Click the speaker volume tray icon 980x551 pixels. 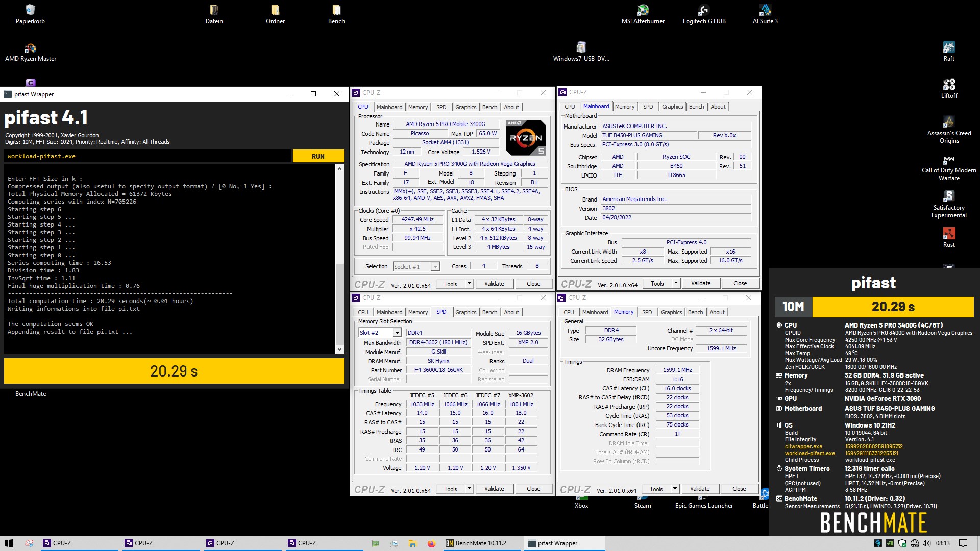926,543
